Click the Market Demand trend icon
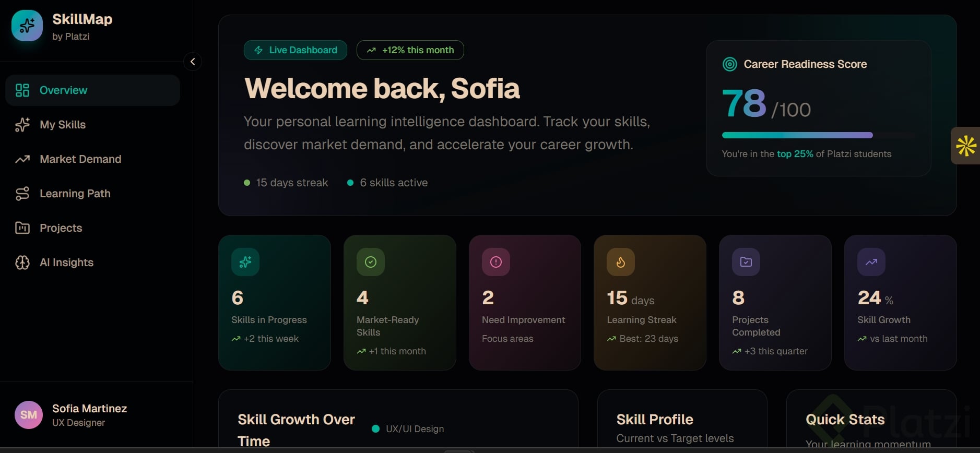Image resolution: width=980 pixels, height=453 pixels. point(22,159)
